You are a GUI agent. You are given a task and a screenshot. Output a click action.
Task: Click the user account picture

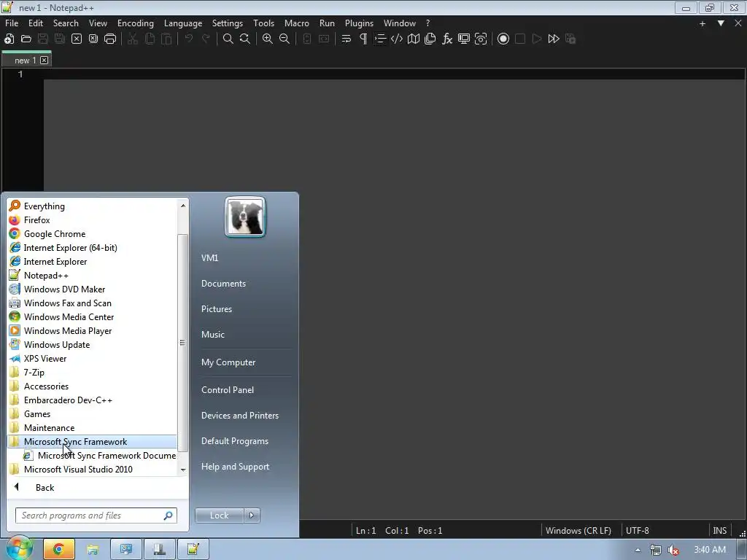pyautogui.click(x=245, y=217)
